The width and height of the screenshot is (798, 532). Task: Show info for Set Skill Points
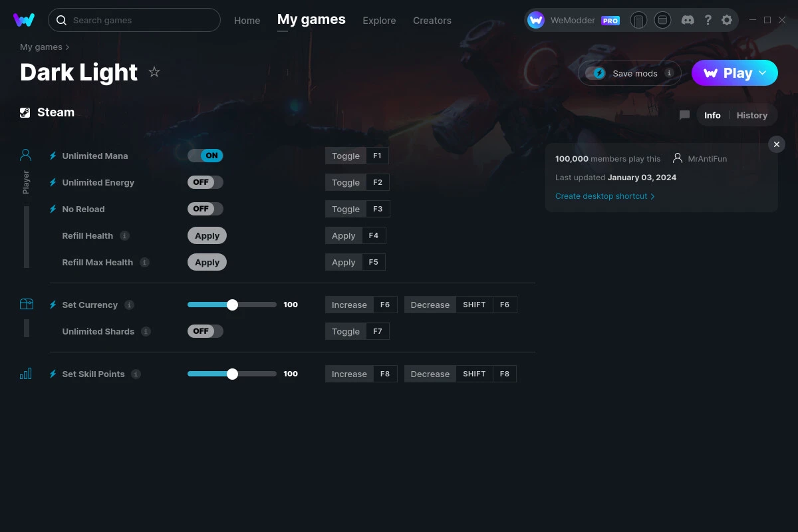136,374
